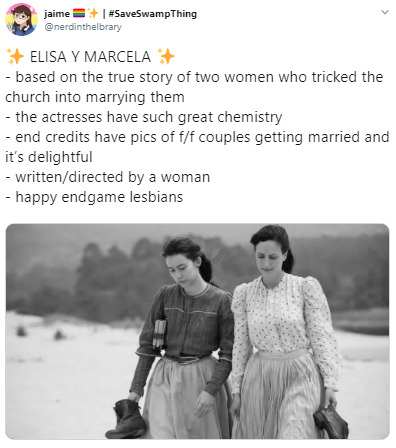Expand the tweet options chevron menu
The height and width of the screenshot is (448, 396).
385,12
